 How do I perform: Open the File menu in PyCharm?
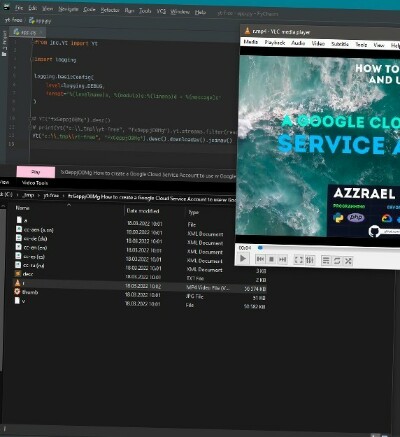(x=19, y=7)
